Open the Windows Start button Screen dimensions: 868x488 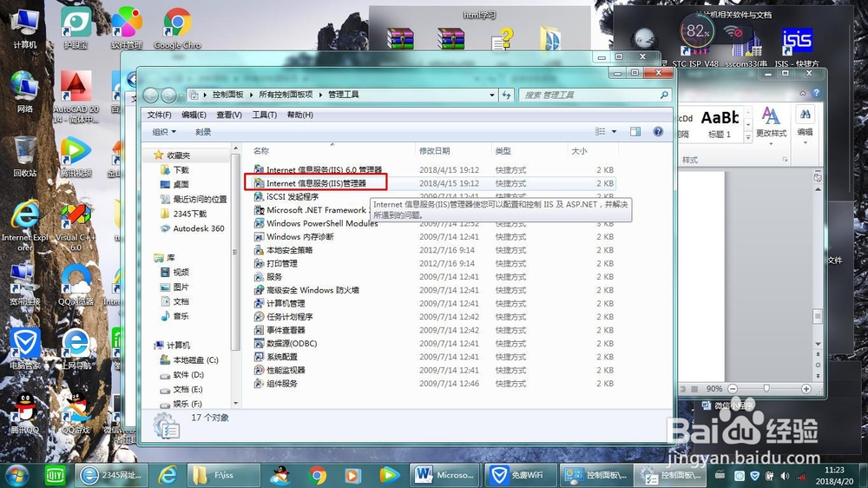(x=16, y=475)
